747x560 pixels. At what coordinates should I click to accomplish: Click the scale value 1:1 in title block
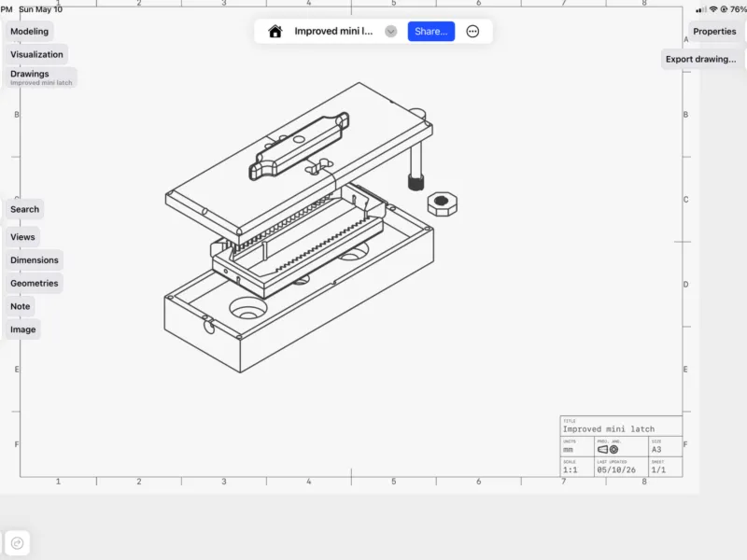pyautogui.click(x=571, y=470)
